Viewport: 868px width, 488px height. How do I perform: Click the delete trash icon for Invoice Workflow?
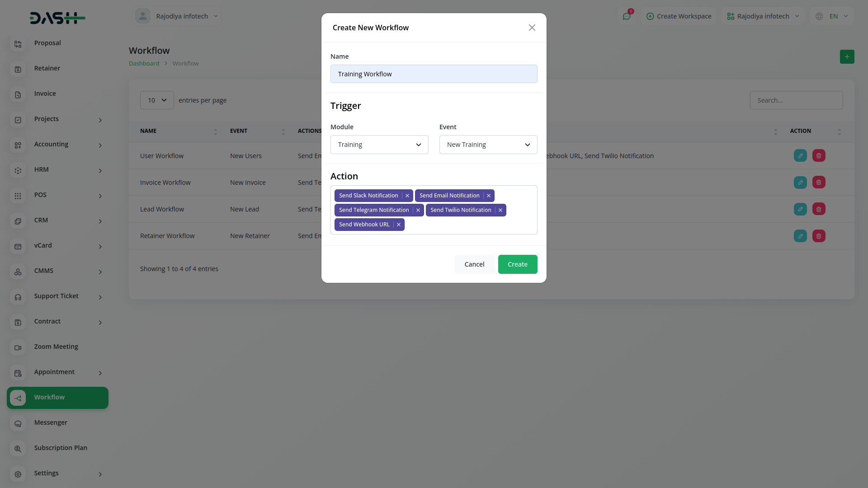pos(819,182)
